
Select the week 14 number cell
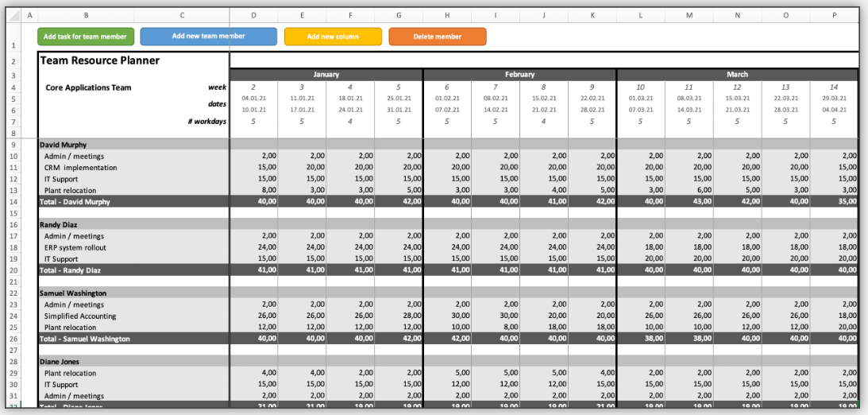point(834,87)
